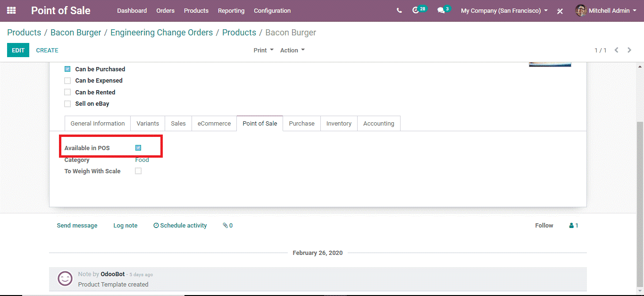Switch to Purchase tab
The width and height of the screenshot is (644, 296).
coord(302,123)
